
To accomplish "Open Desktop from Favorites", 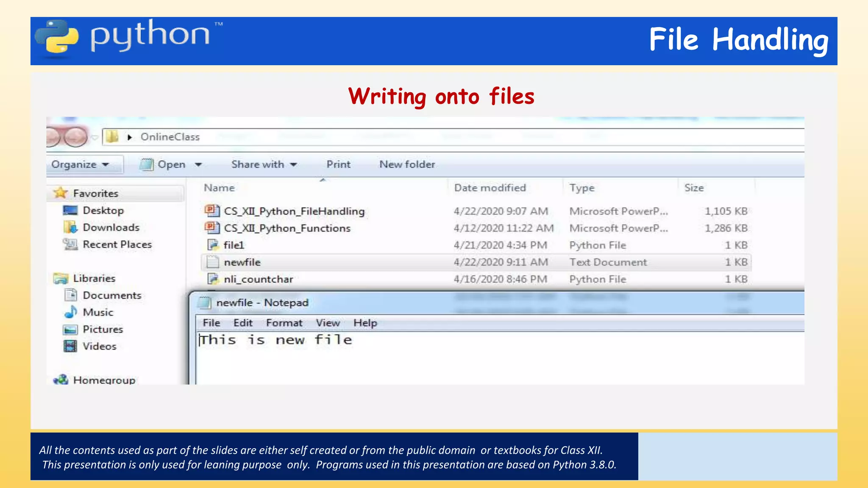I will point(103,211).
